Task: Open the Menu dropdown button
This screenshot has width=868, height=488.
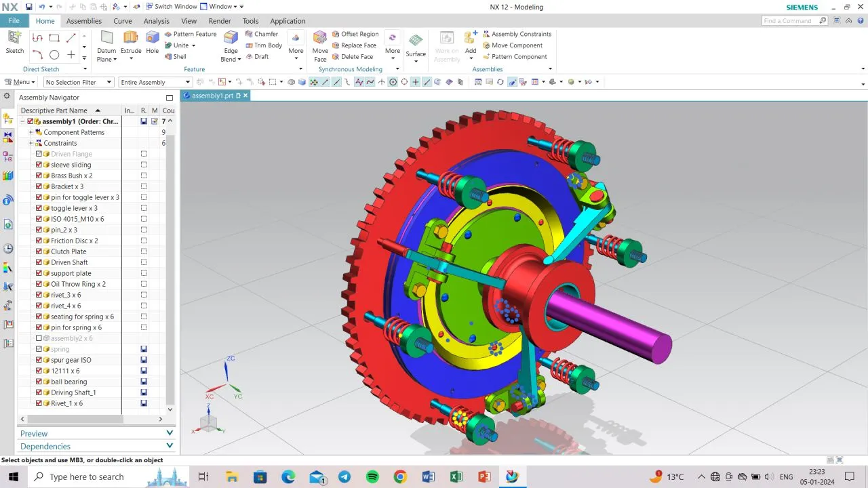Action: (x=20, y=82)
